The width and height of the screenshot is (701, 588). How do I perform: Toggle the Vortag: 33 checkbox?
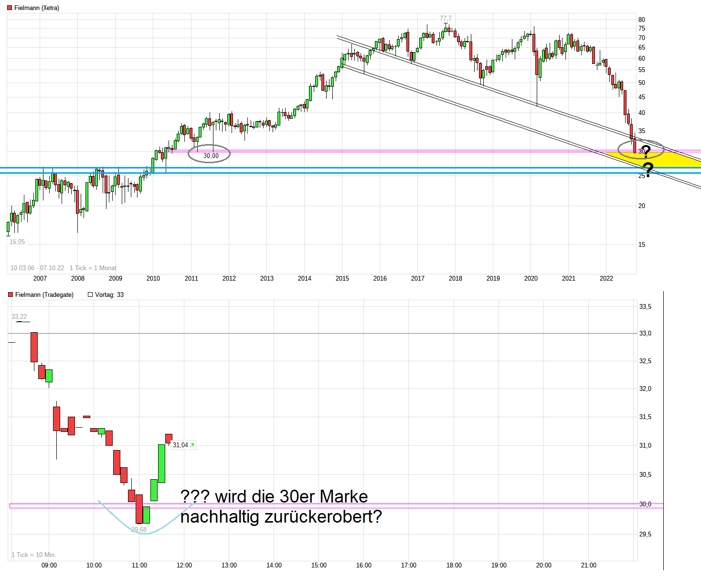[x=89, y=294]
